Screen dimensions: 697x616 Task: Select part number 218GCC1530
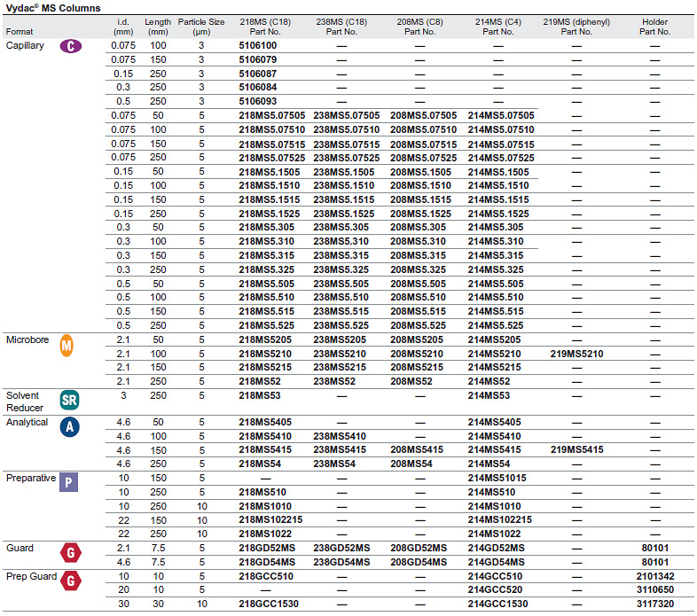point(269,604)
